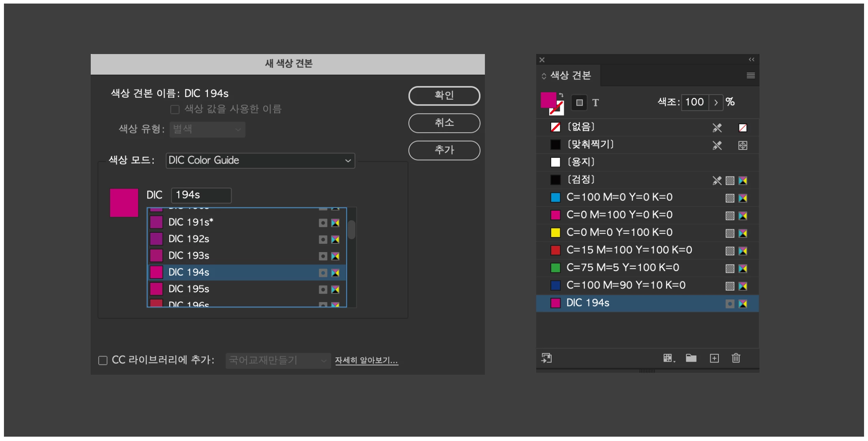Enable the CC 라이브러리에 추가 checkbox
Image resolution: width=868 pixels, height=441 pixels.
[x=103, y=361]
